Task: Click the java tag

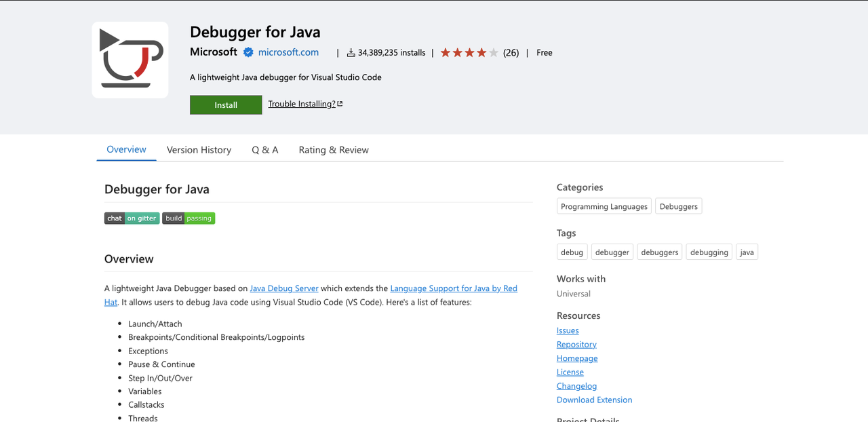Action: point(747,252)
